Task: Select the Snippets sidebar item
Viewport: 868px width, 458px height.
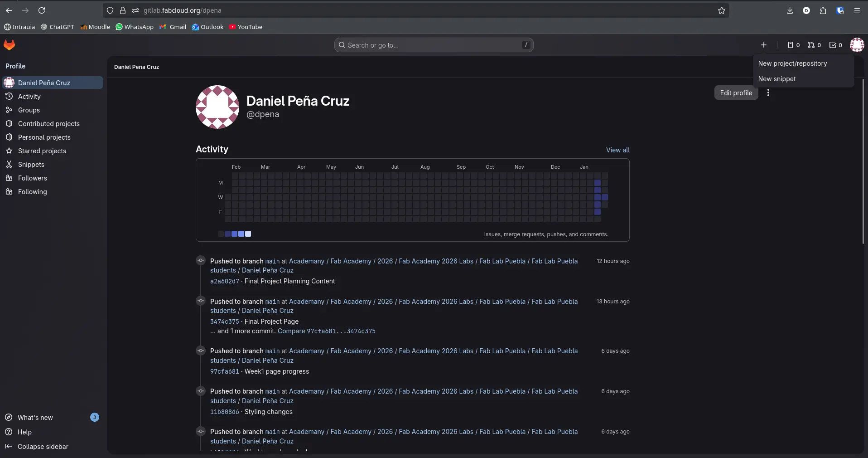Action: (31, 164)
